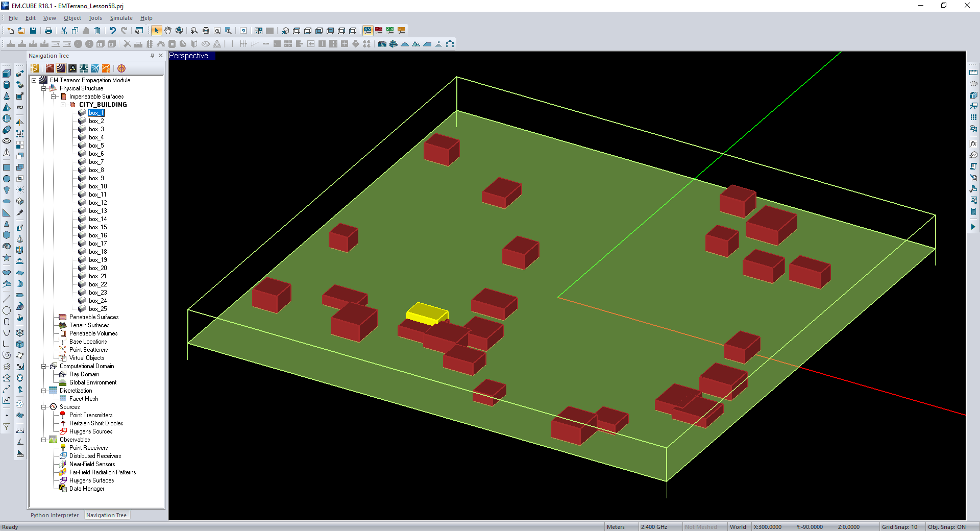The height and width of the screenshot is (531, 980).
Task: Click the Delete trash can icon
Action: (x=97, y=31)
